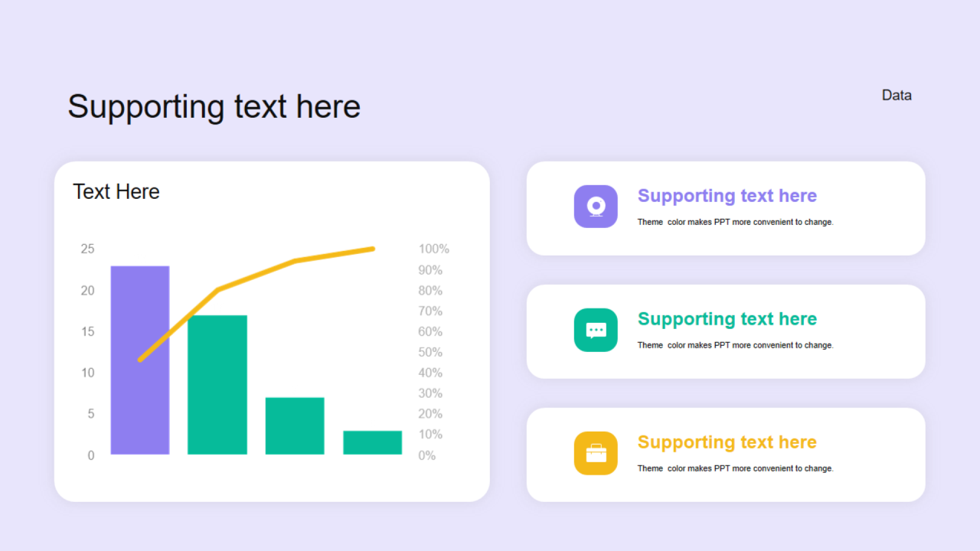Select the 'Text Here' chart heading
This screenshot has height=551, width=980.
click(116, 191)
